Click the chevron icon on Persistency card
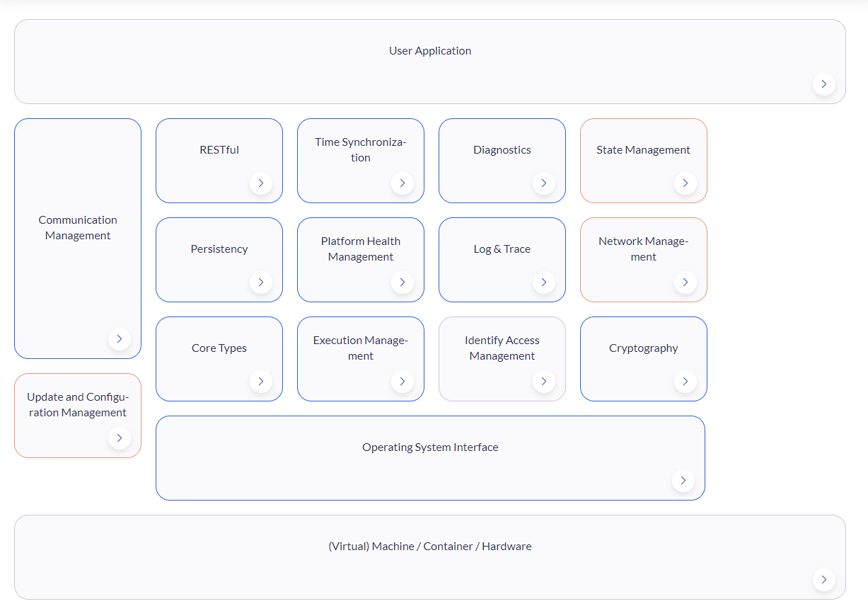Image resolution: width=868 pixels, height=611 pixels. point(260,282)
